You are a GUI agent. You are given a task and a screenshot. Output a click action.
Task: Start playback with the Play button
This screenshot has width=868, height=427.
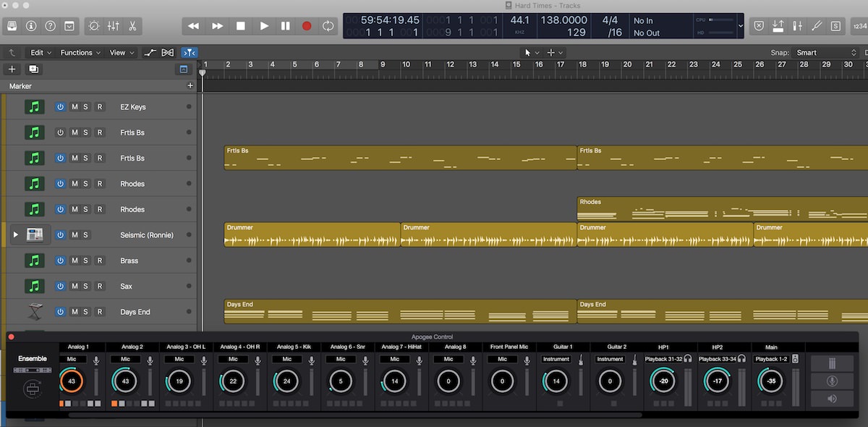click(264, 26)
